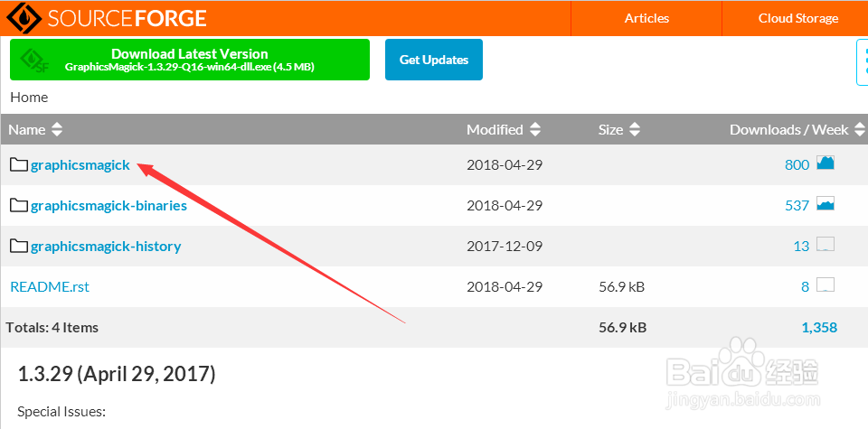
Task: Sort by Modified column arrows
Action: tap(534, 130)
